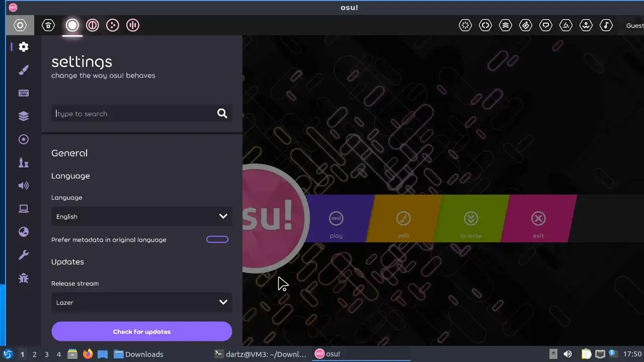This screenshot has width=644, height=362.
Task: Open the changelog overlay icon
Action: click(x=486, y=25)
